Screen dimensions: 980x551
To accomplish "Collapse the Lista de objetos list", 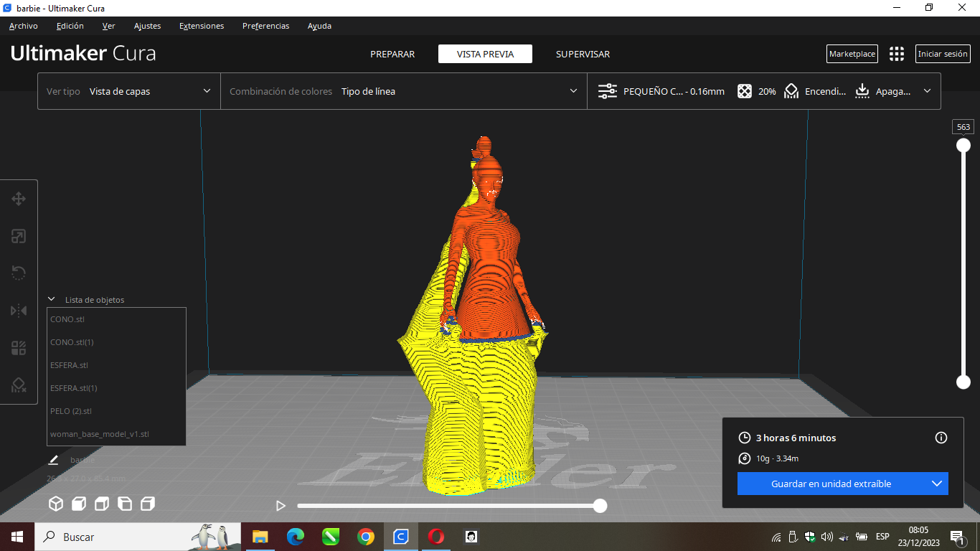I will coord(52,299).
